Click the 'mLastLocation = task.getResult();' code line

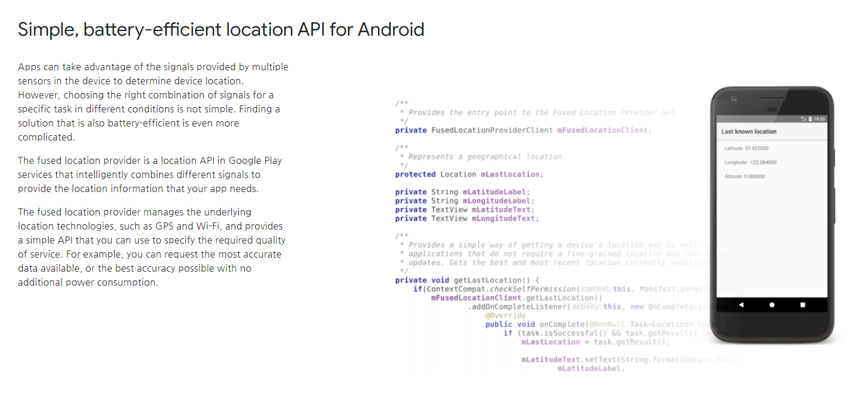click(x=596, y=342)
